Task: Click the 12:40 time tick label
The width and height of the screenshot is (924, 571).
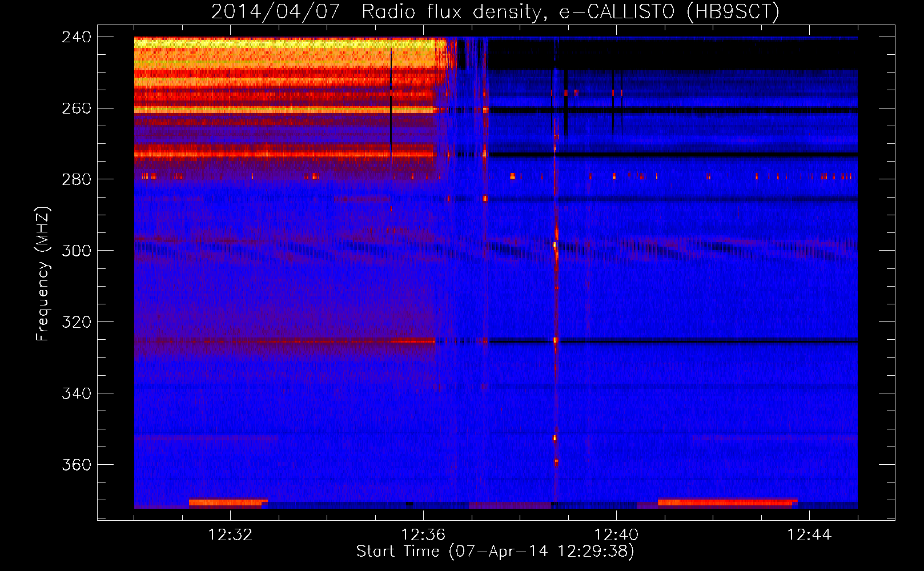Action: 616,535
